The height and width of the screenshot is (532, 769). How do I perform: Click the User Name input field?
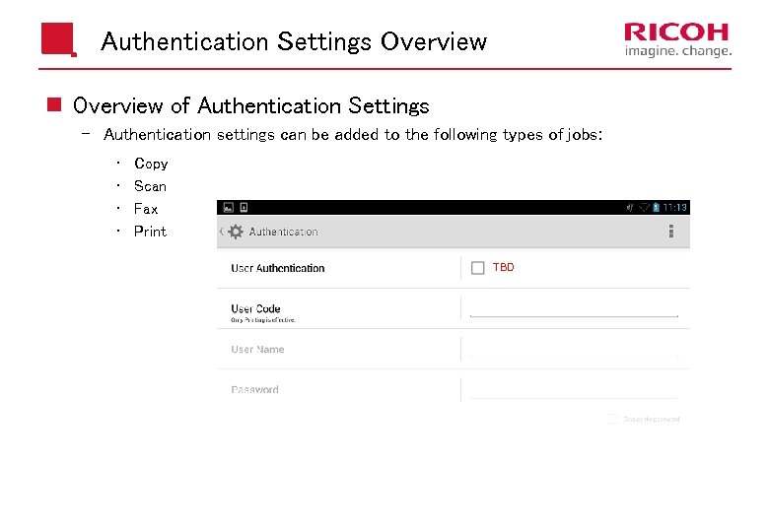click(x=575, y=350)
